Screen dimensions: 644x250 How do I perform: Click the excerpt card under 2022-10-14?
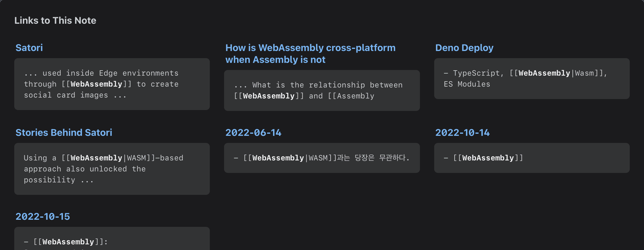(532, 158)
